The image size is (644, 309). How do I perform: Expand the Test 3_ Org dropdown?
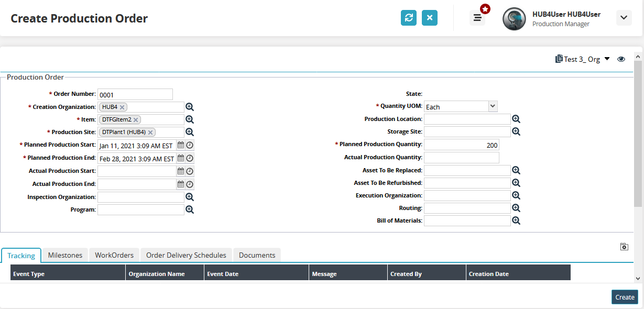(x=607, y=59)
